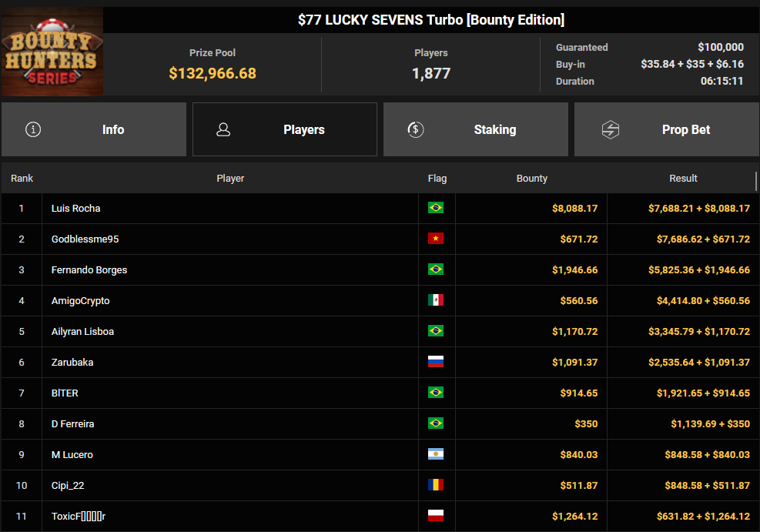The image size is (760, 532).
Task: Click result $5,825.36 + $1,946.66
Action: 699,270
